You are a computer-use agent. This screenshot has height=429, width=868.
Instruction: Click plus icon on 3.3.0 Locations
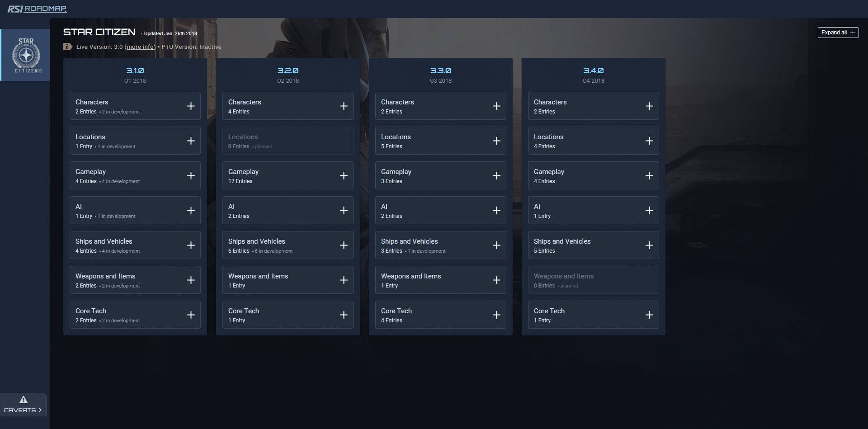(x=496, y=141)
